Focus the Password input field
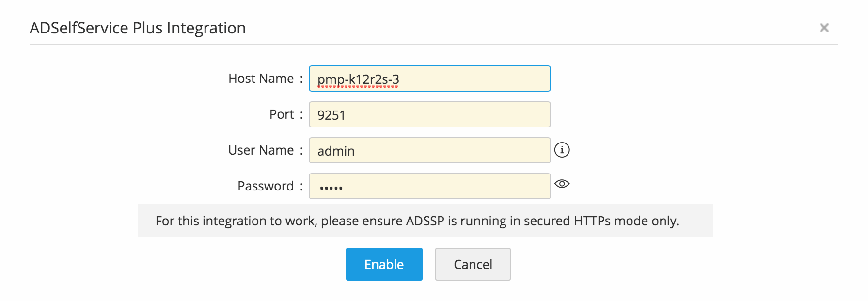Screen dimensions: 868x301 (436, 186)
